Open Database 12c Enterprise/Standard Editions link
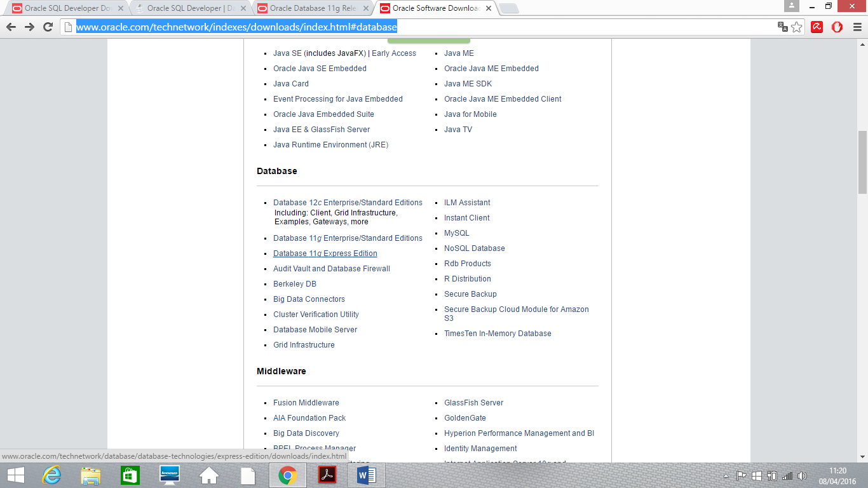The image size is (868, 488). pyautogui.click(x=348, y=203)
